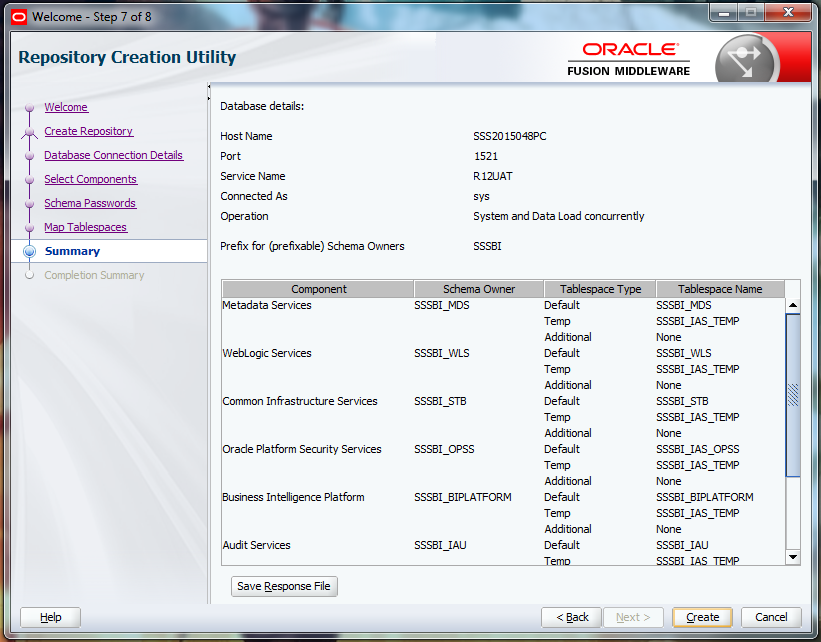This screenshot has height=642, width=821.
Task: Click the schema prefix value SSSBI
Action: coord(487,246)
